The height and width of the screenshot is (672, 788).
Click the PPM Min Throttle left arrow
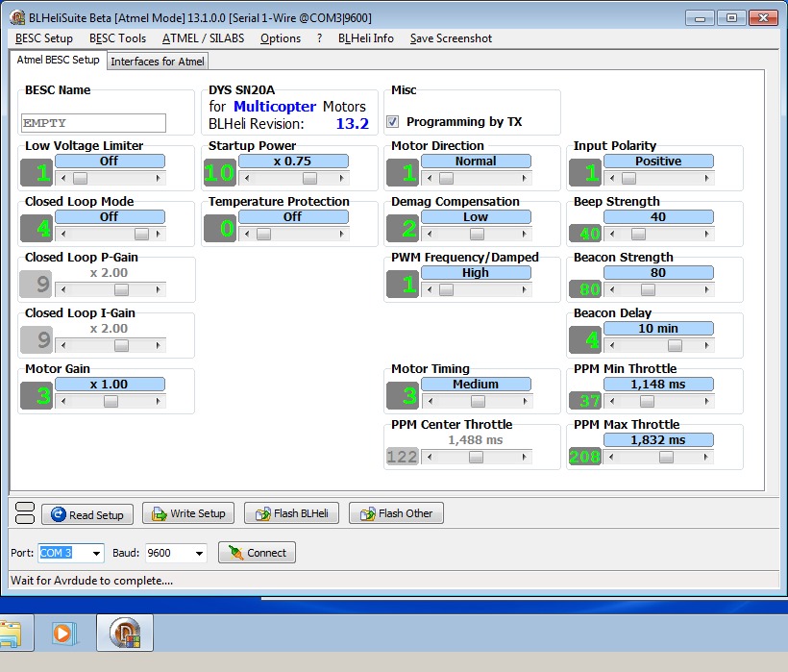tap(611, 401)
